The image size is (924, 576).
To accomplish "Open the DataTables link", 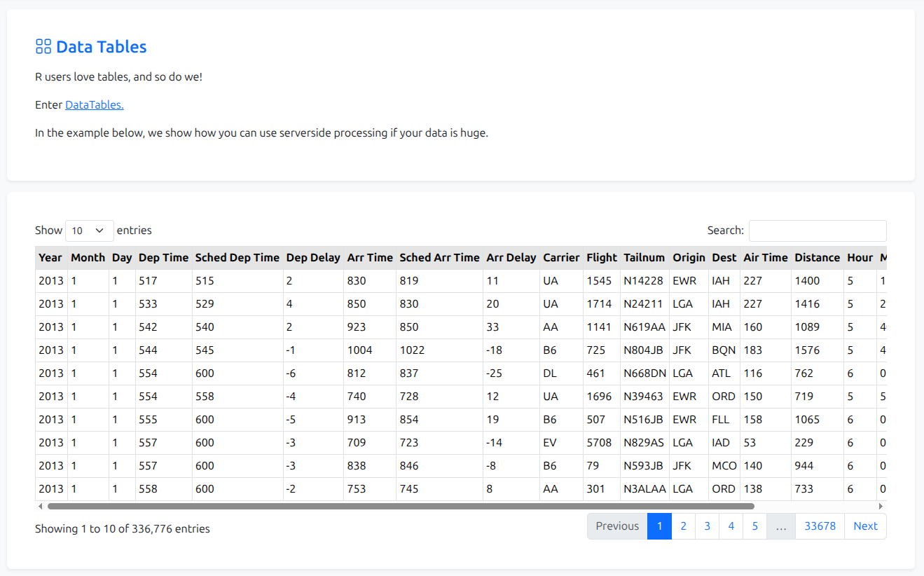I will [x=94, y=105].
